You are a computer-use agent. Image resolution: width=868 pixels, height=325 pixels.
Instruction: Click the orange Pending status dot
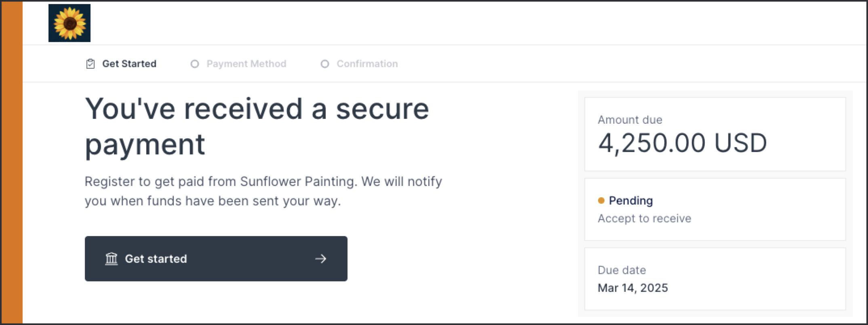[601, 200]
